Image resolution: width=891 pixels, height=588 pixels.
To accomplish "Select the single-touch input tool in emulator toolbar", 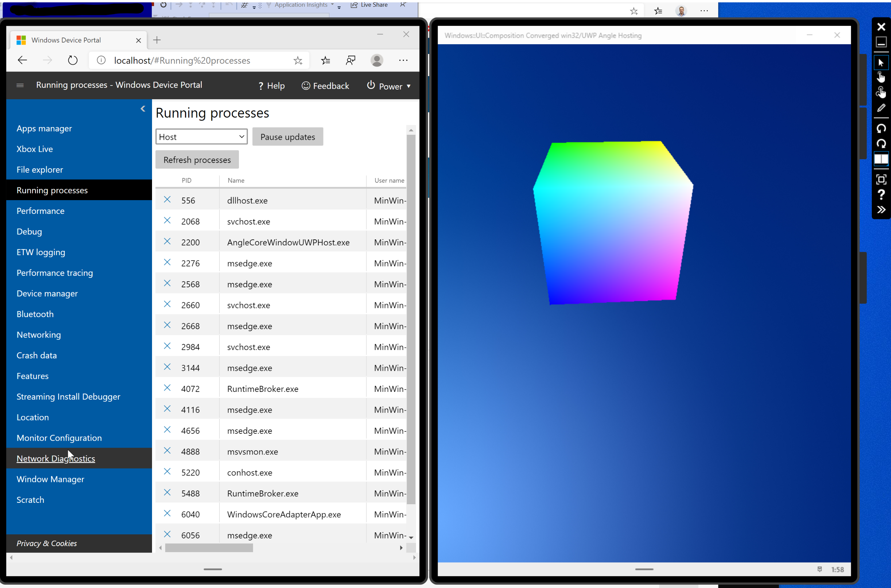I will click(x=881, y=77).
